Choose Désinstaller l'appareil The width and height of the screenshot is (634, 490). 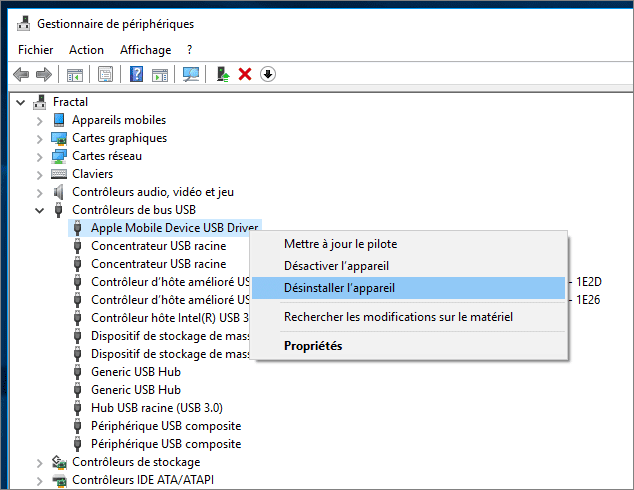(408, 288)
